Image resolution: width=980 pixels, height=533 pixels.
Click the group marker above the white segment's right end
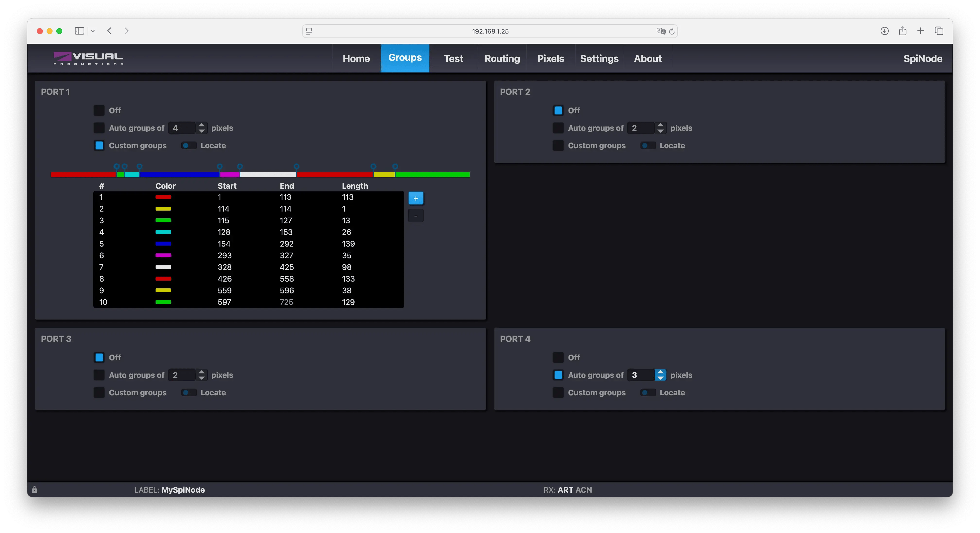296,167
